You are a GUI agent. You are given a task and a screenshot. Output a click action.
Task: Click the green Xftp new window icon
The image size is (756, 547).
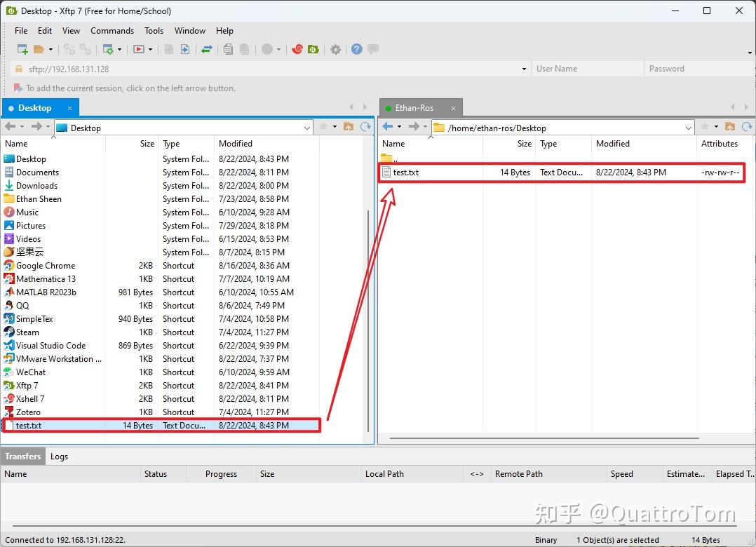[313, 49]
